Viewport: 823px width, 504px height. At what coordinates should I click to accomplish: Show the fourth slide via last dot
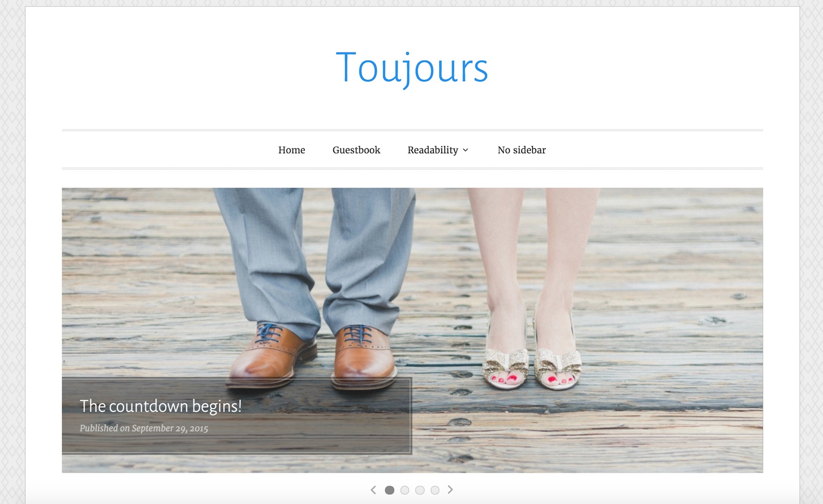coord(435,490)
